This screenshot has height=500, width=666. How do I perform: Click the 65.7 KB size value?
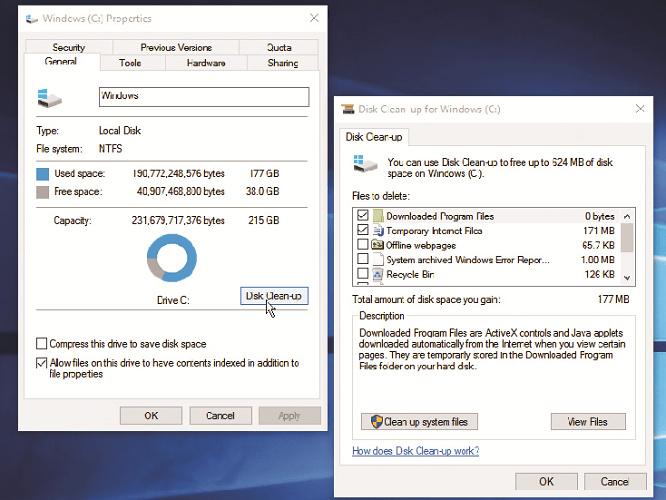598,246
